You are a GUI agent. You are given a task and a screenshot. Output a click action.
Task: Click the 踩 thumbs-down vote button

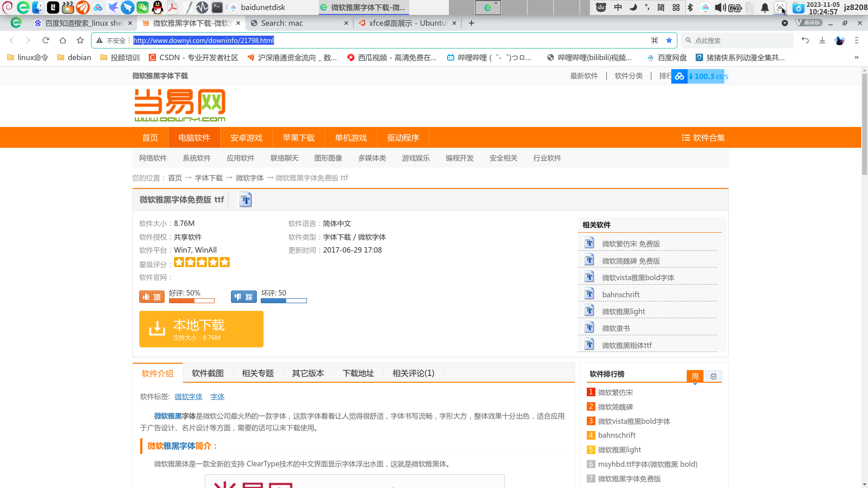[244, 296]
